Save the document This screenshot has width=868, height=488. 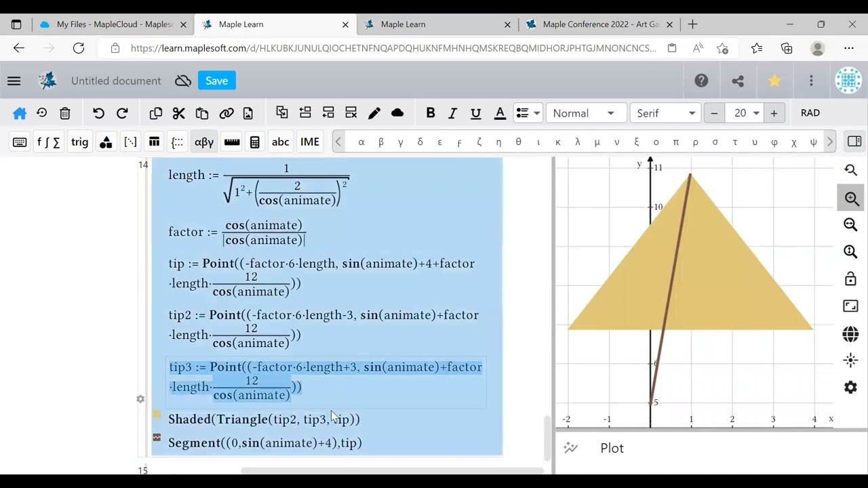(217, 81)
